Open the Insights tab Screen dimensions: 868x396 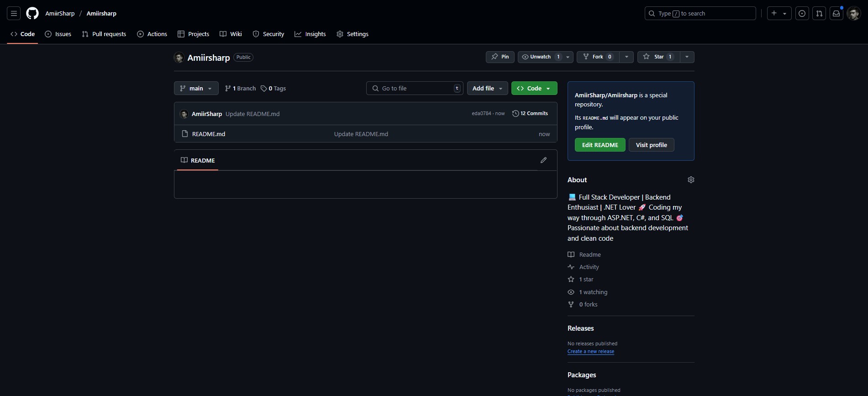point(310,34)
